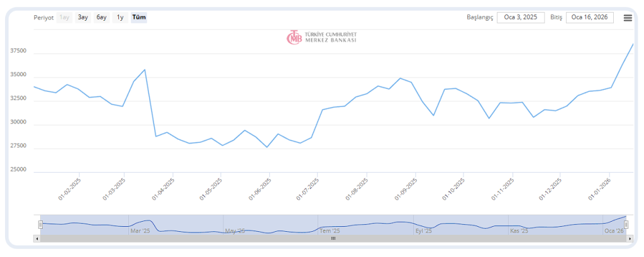Click the left navigator range handle
644x257 pixels.
[40, 224]
